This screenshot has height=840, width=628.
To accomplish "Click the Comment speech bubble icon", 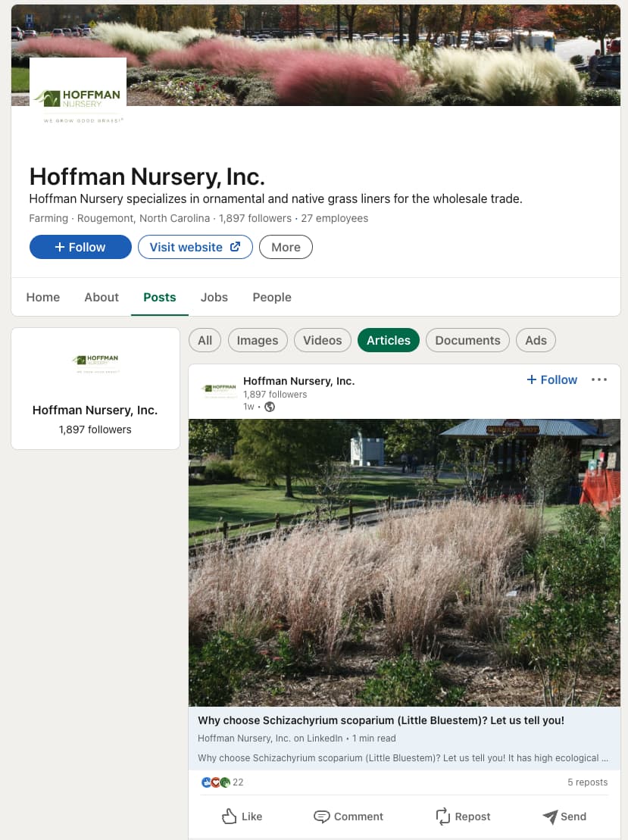I will tap(322, 816).
